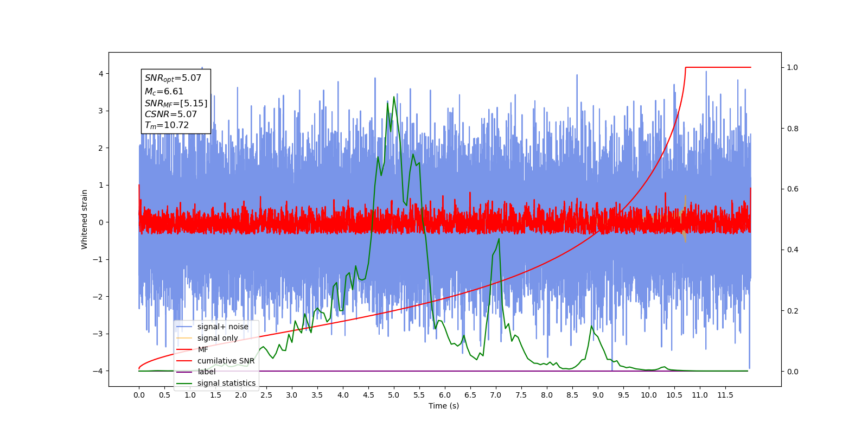Click the 4 tick on left axis
The width and height of the screenshot is (868, 434).
(100, 74)
